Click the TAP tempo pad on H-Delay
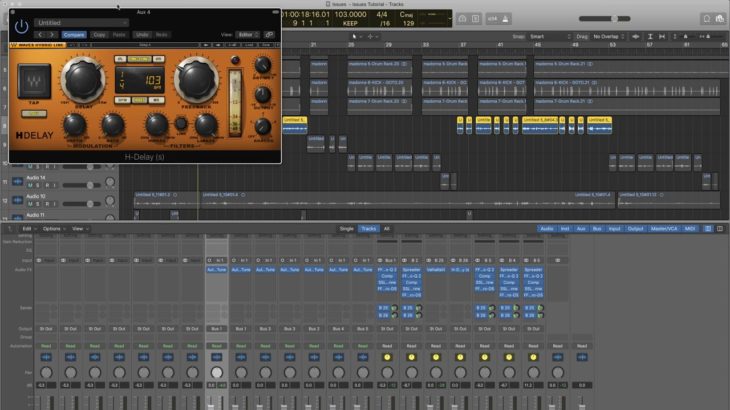 click(34, 81)
